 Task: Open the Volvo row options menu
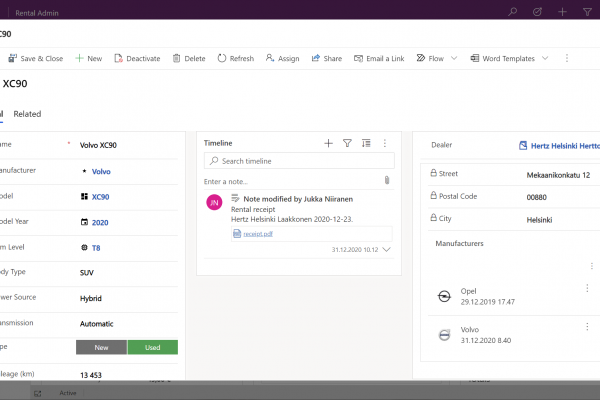click(x=587, y=327)
